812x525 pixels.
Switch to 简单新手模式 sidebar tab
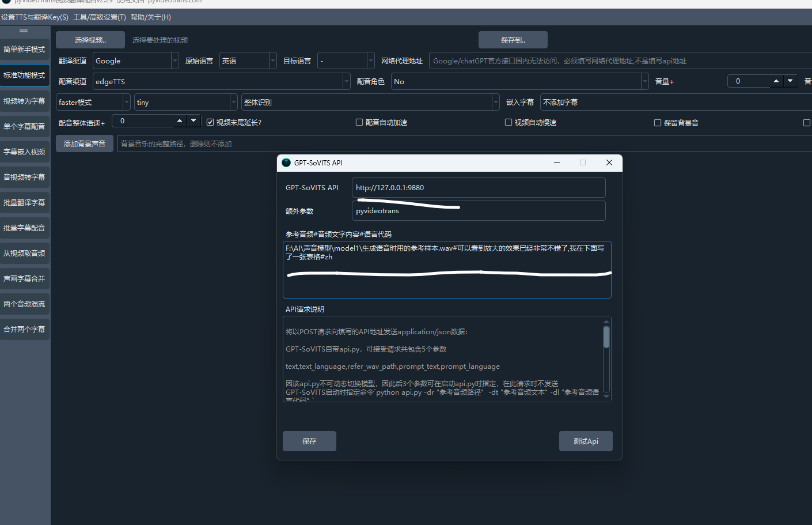point(24,50)
